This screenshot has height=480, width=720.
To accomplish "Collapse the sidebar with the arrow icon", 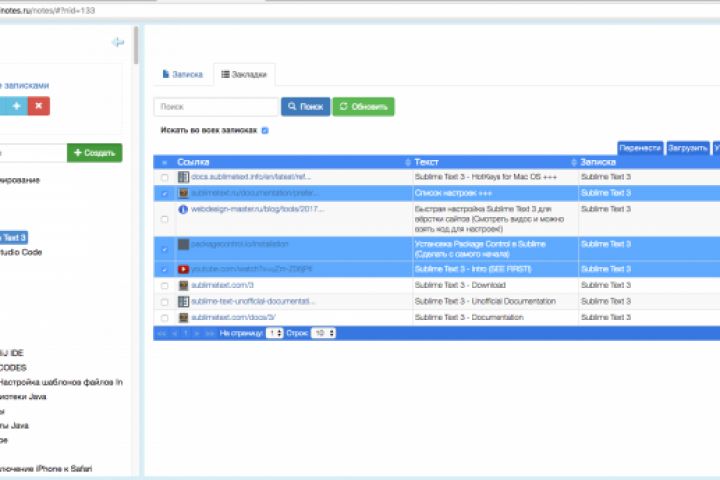I will coord(118,42).
